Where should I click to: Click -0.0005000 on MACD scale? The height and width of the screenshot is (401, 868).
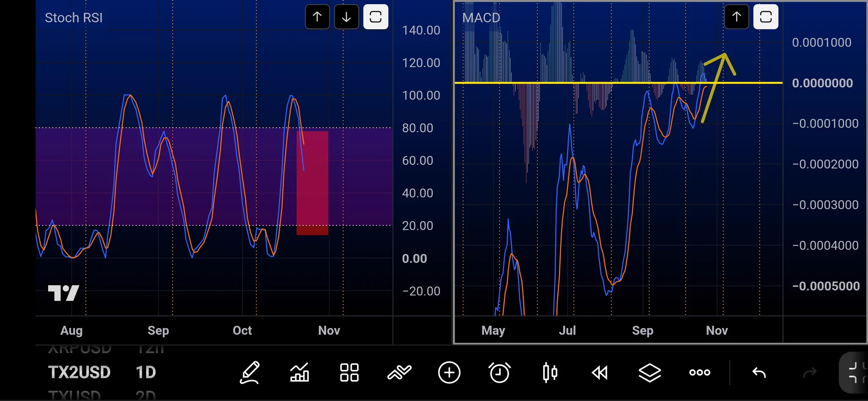pyautogui.click(x=826, y=286)
